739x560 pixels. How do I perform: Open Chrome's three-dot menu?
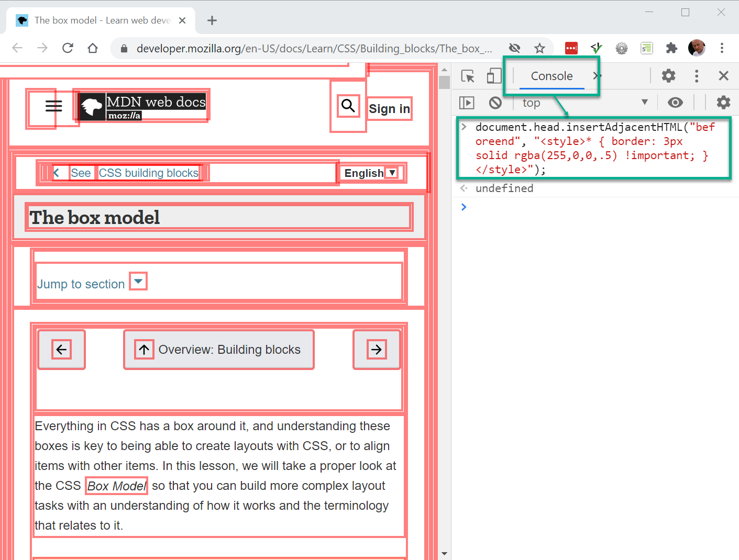(722, 48)
